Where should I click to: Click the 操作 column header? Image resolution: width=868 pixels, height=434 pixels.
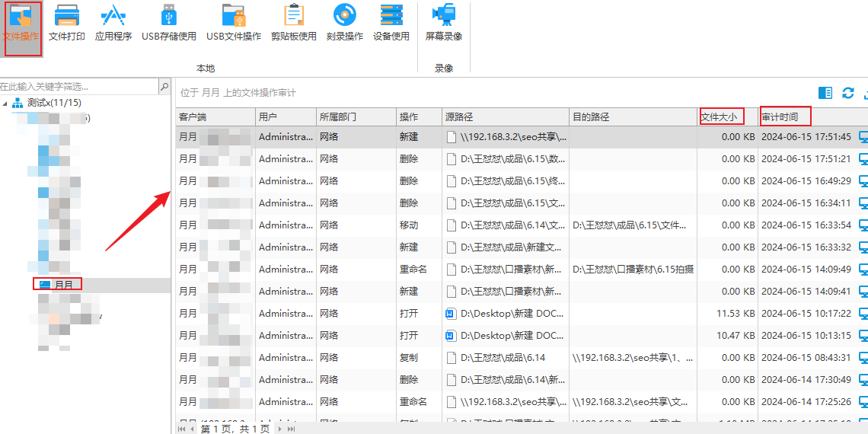[409, 117]
